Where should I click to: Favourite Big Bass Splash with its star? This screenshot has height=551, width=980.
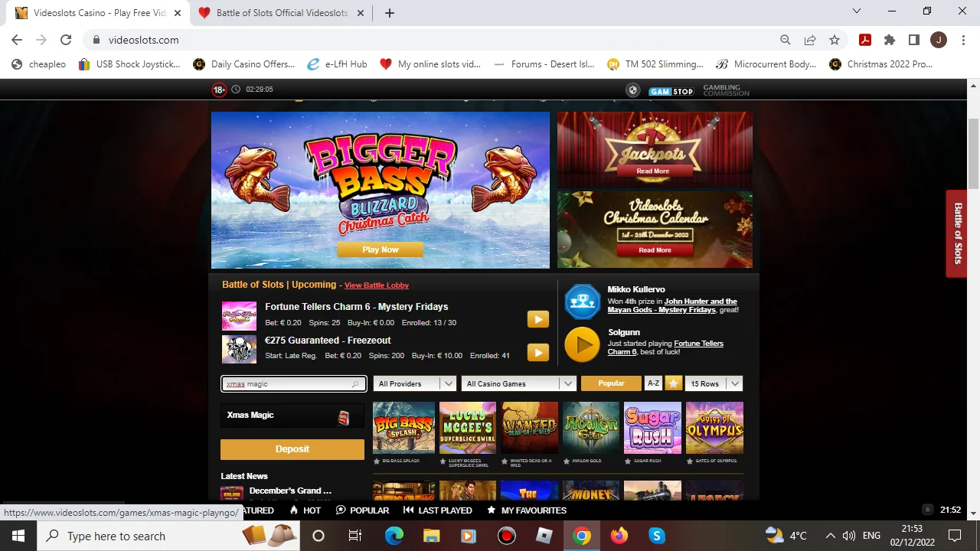(377, 461)
